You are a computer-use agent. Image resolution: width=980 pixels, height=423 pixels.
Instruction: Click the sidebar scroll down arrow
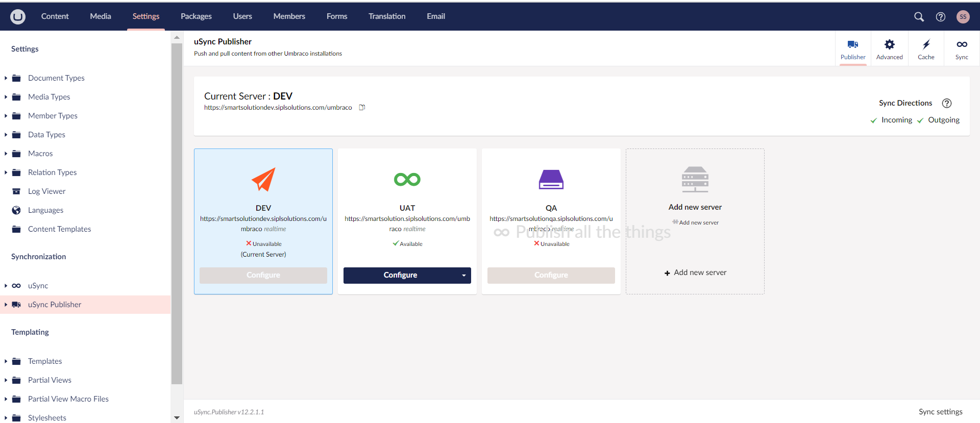coord(177,418)
